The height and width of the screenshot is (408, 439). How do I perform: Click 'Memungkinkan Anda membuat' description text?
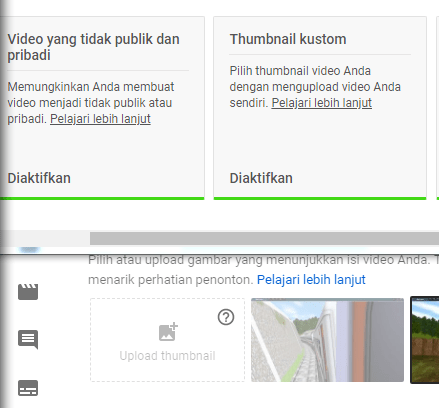coord(91,103)
